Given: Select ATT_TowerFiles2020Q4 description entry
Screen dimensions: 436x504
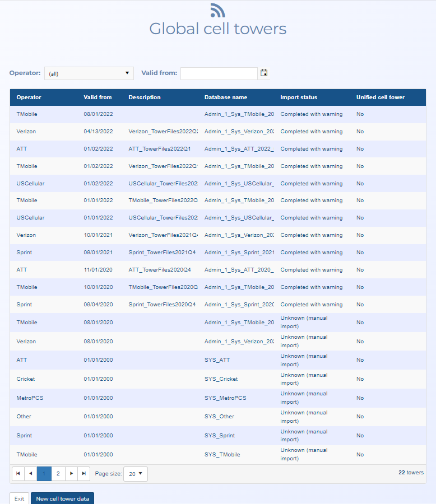Looking at the screenshot, I should point(160,270).
